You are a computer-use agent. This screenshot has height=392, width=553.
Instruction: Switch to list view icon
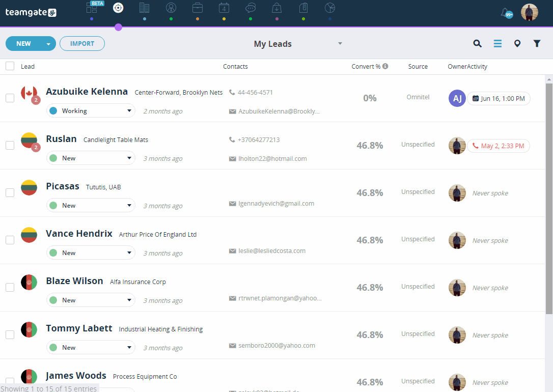[497, 43]
